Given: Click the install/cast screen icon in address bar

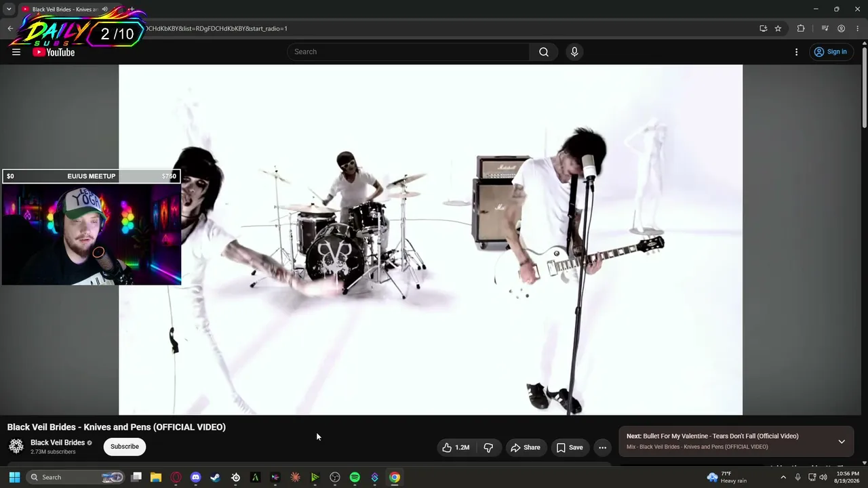Looking at the screenshot, I should (763, 28).
